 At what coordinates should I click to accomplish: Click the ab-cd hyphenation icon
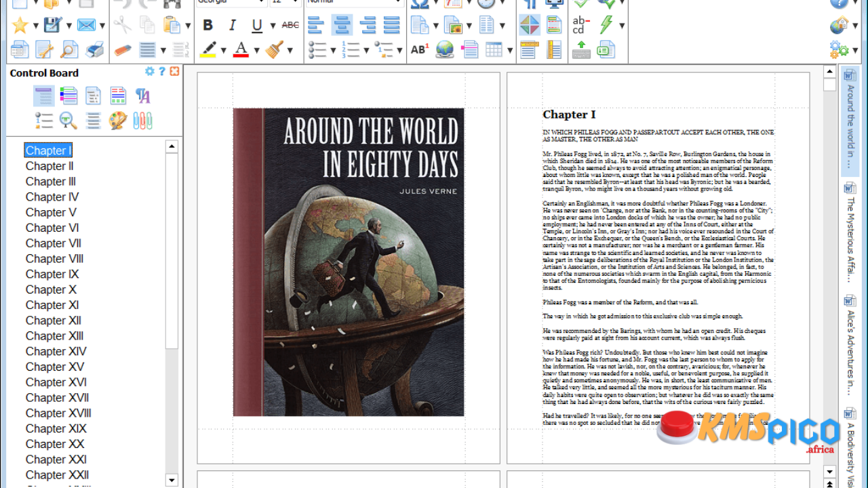coord(580,25)
